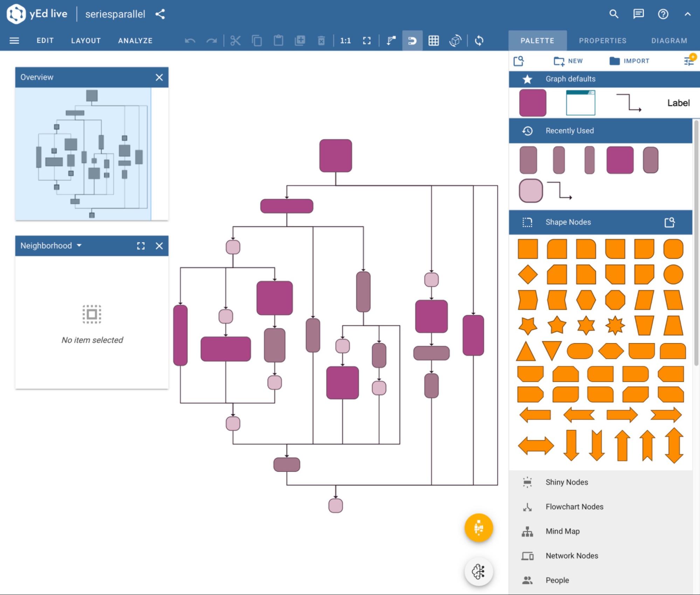Toggle the grid display button

click(x=434, y=41)
